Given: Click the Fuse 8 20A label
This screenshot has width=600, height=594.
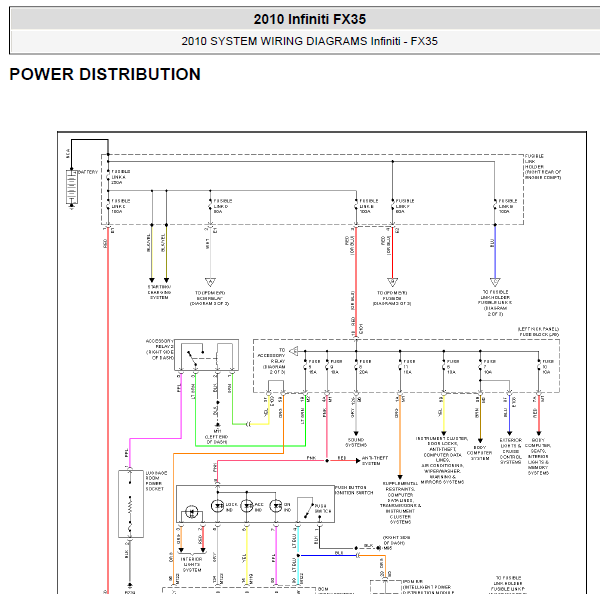Looking at the screenshot, I should tap(365, 367).
